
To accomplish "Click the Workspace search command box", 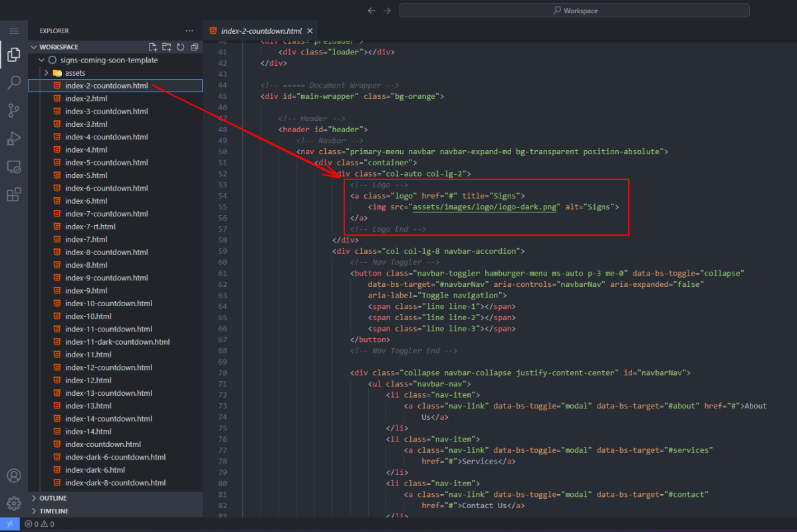I will pyautogui.click(x=574, y=11).
